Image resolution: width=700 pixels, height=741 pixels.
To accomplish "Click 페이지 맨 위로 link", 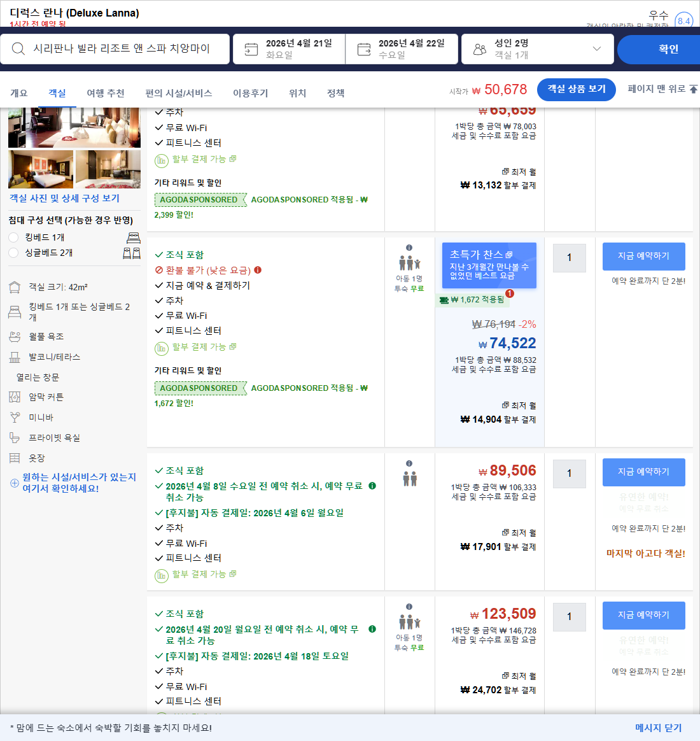I will [657, 89].
